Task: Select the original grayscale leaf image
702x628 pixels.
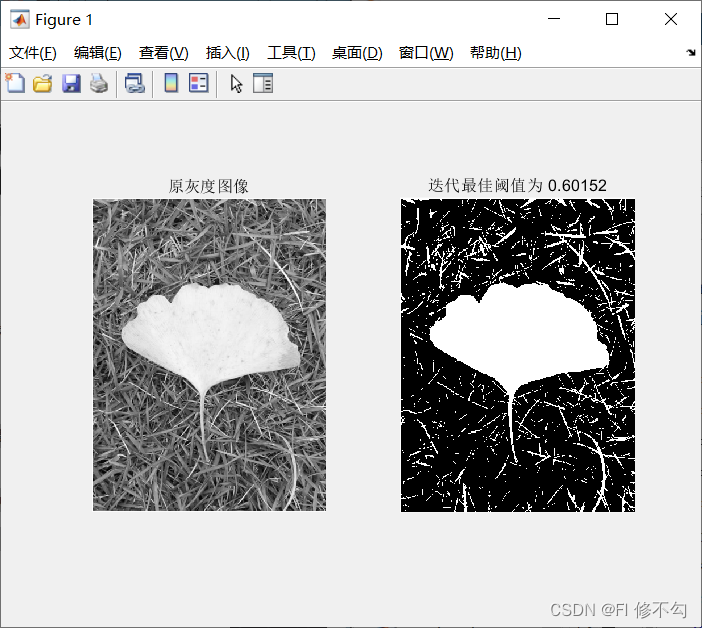Action: pyautogui.click(x=210, y=355)
